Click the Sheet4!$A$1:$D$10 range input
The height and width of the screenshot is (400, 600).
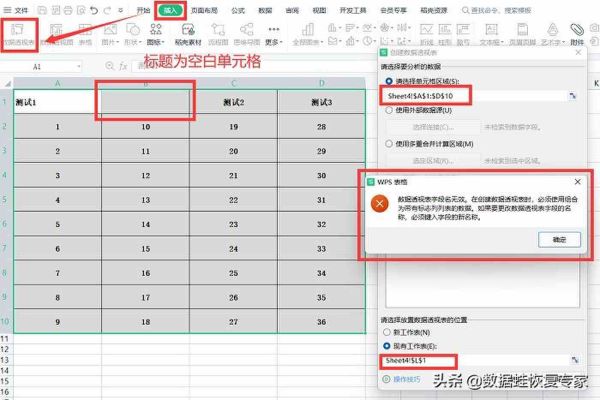474,96
